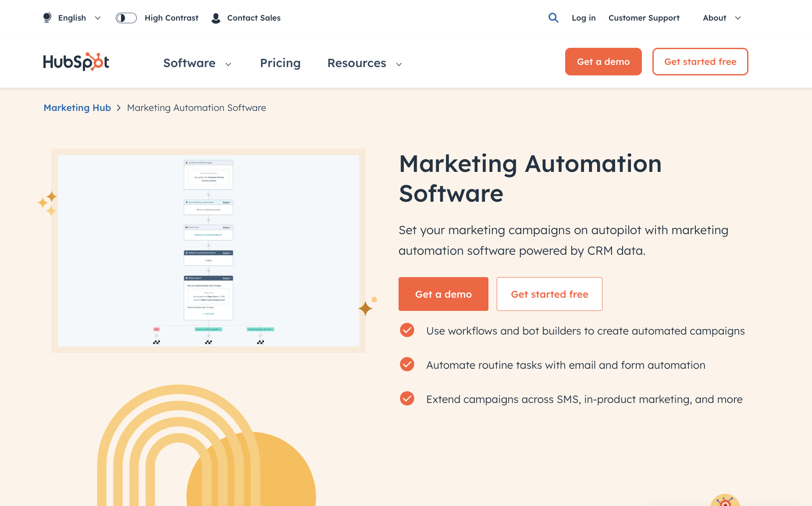Open the Resources menu
The image size is (812, 506).
357,63
